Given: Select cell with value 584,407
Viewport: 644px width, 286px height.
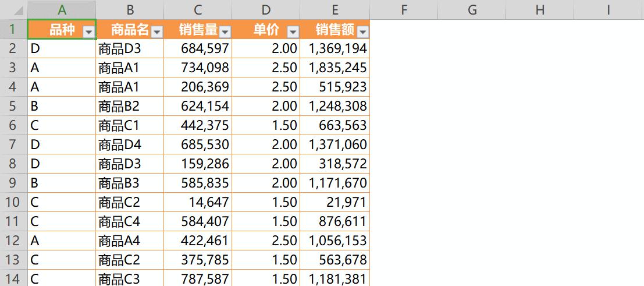Looking at the screenshot, I should pos(198,221).
